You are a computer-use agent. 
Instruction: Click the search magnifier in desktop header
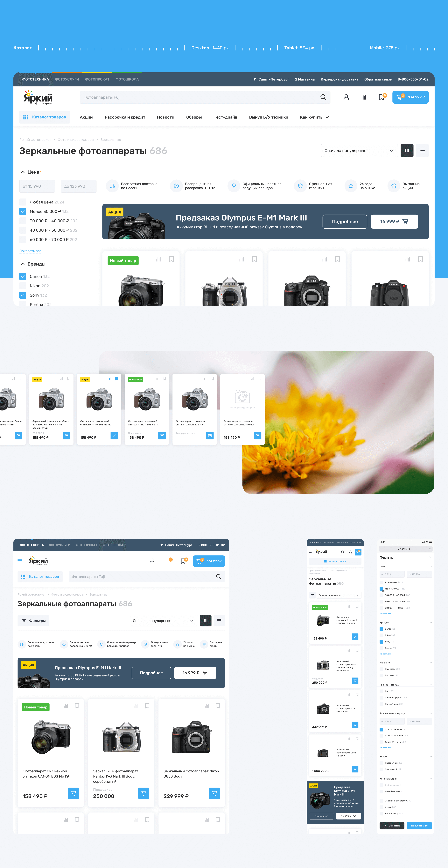tap(323, 97)
